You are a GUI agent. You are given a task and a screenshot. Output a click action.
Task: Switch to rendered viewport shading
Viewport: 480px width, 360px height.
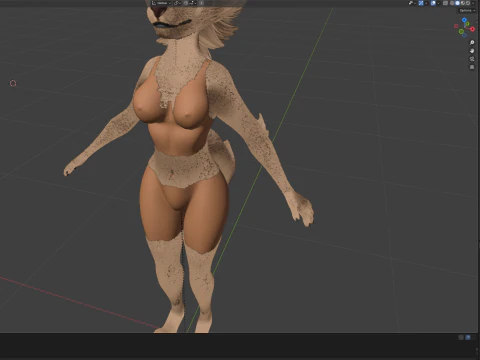pos(468,3)
